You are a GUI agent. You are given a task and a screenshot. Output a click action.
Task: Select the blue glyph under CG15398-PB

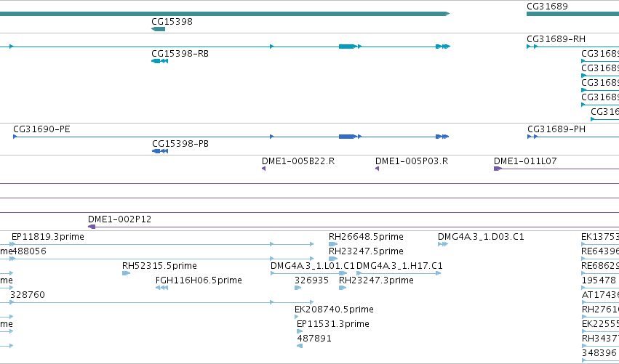(160, 151)
